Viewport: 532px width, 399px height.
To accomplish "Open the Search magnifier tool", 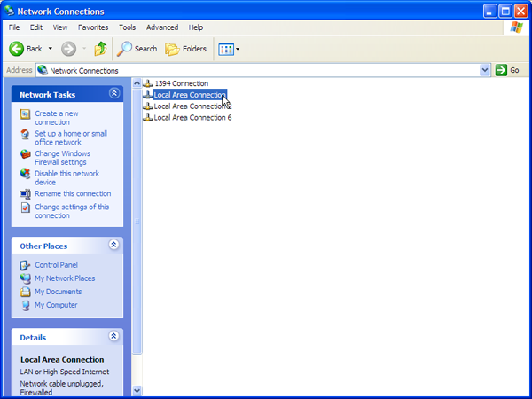I will point(124,49).
